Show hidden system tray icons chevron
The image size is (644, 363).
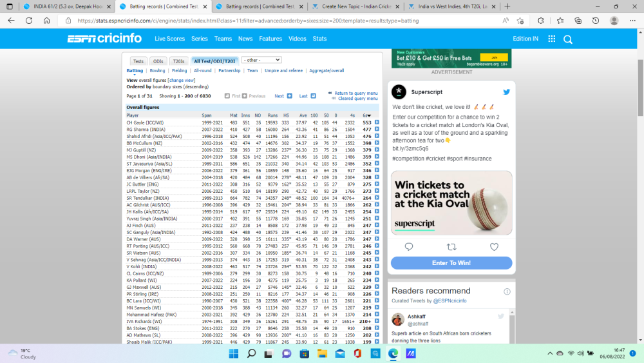tap(550, 353)
